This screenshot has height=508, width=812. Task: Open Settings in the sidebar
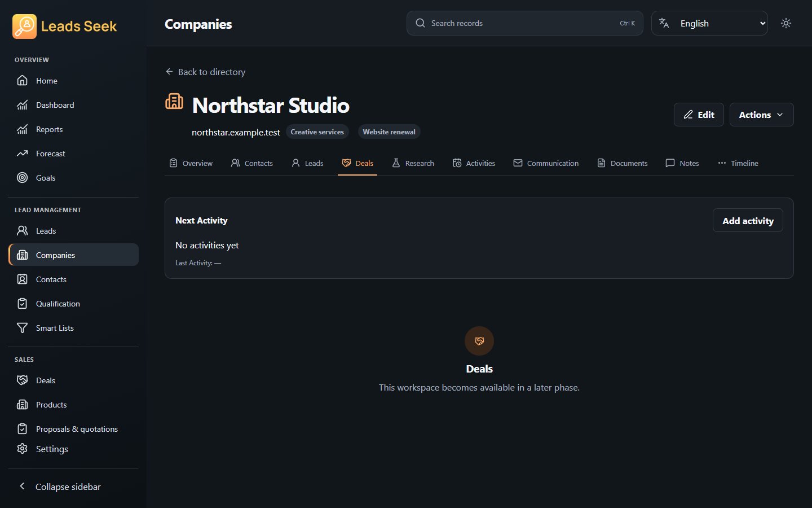[73, 449]
